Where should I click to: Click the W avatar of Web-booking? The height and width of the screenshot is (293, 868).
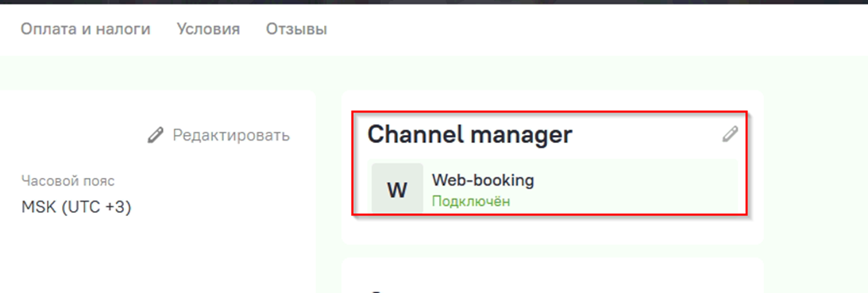pos(397,189)
